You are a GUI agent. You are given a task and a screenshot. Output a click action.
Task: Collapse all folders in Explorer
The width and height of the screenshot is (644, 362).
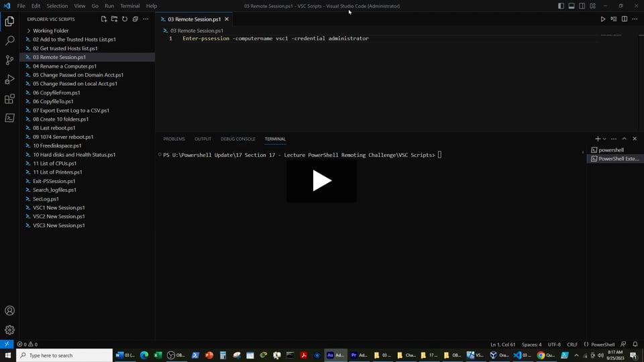pos(135,19)
